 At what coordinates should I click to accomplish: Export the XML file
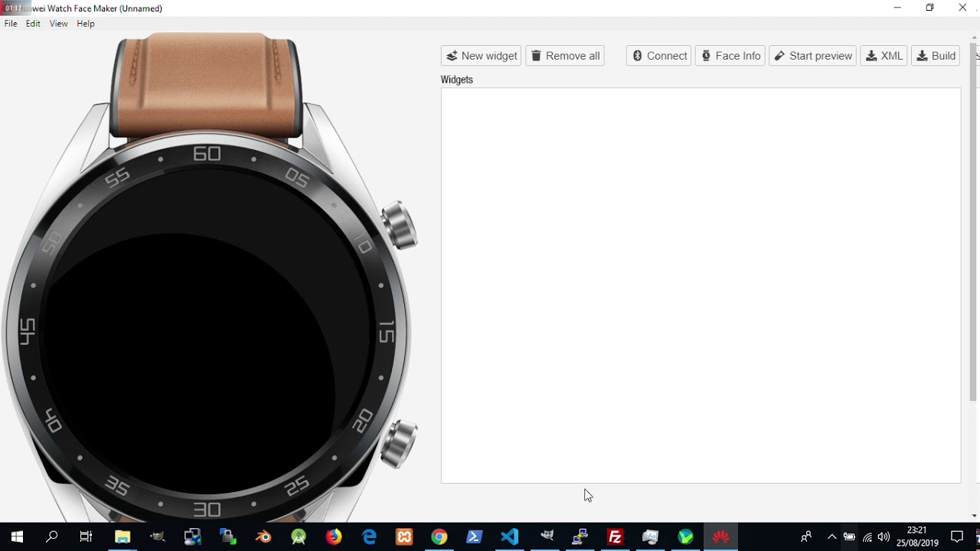pos(884,56)
